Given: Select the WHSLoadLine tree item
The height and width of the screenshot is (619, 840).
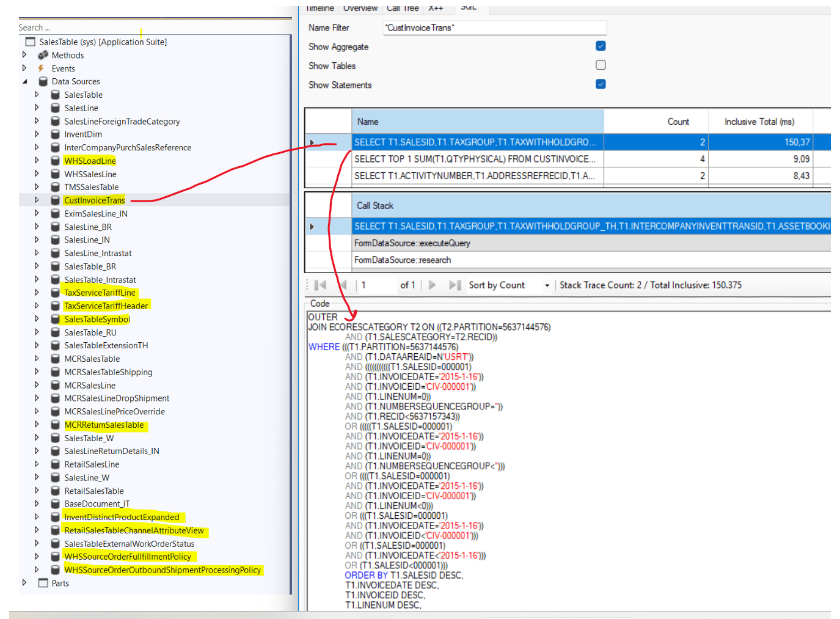Looking at the screenshot, I should click(90, 161).
